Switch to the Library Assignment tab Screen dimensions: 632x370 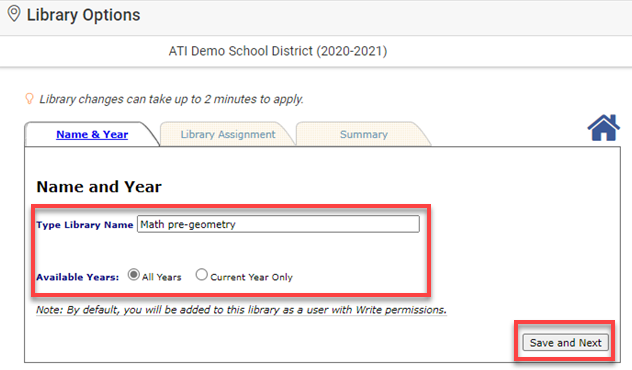[x=228, y=134]
